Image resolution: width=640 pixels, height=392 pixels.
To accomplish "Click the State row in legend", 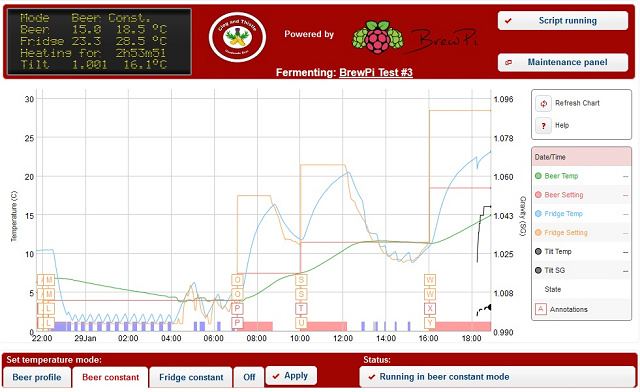I will coord(581,289).
